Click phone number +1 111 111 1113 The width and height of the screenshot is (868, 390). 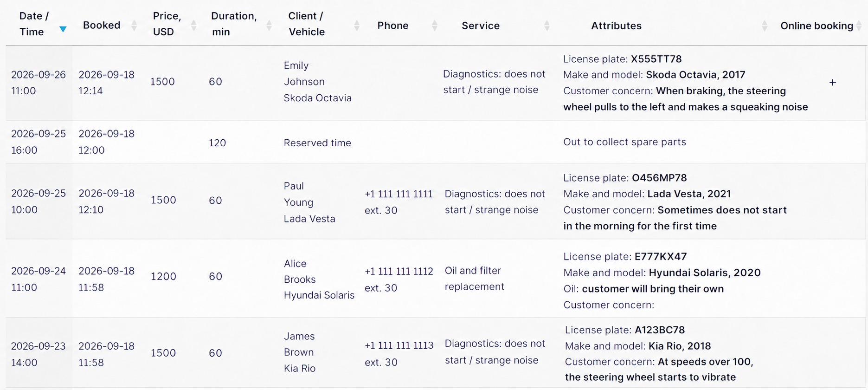pos(399,345)
